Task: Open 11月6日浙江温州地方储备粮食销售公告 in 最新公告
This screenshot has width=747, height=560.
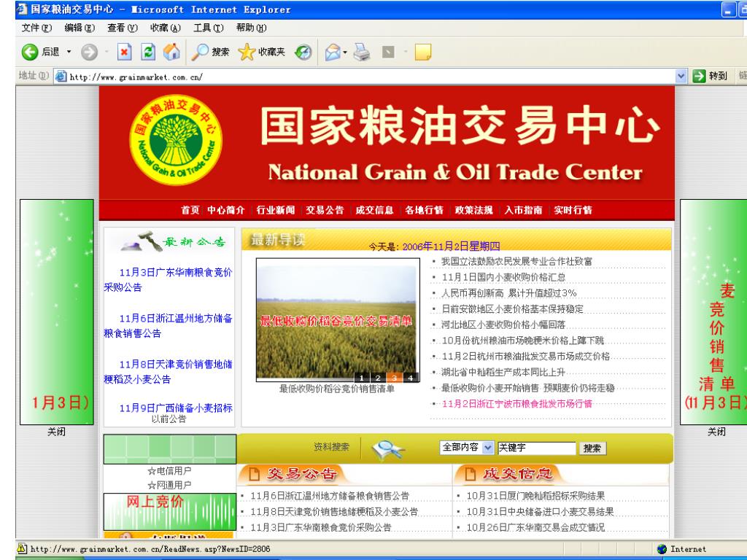Action: pyautogui.click(x=169, y=326)
